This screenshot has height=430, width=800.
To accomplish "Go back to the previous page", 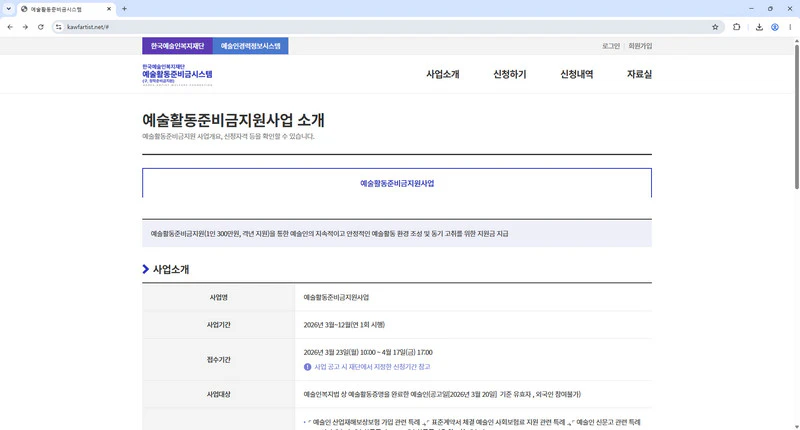I will coord(10,27).
